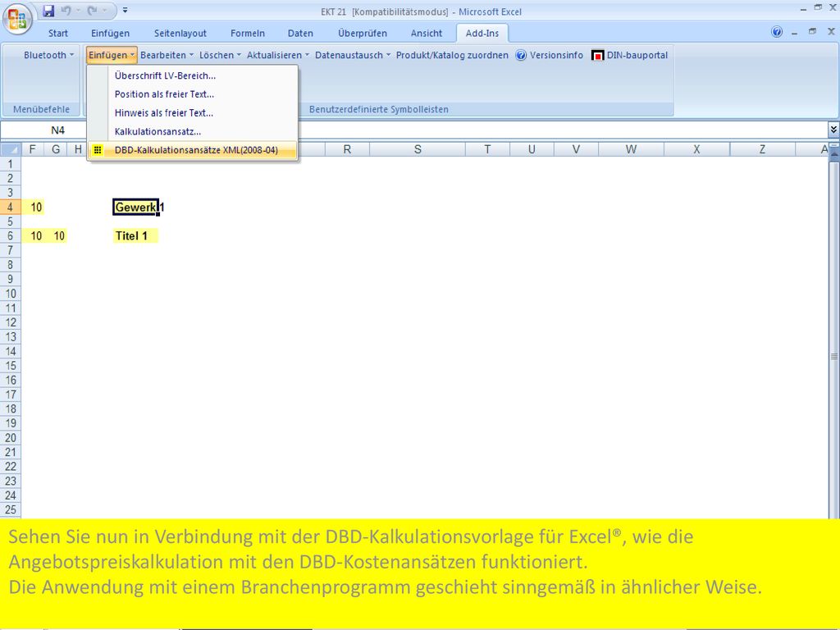Click the Office button logo
The image size is (840, 630).
tap(18, 18)
